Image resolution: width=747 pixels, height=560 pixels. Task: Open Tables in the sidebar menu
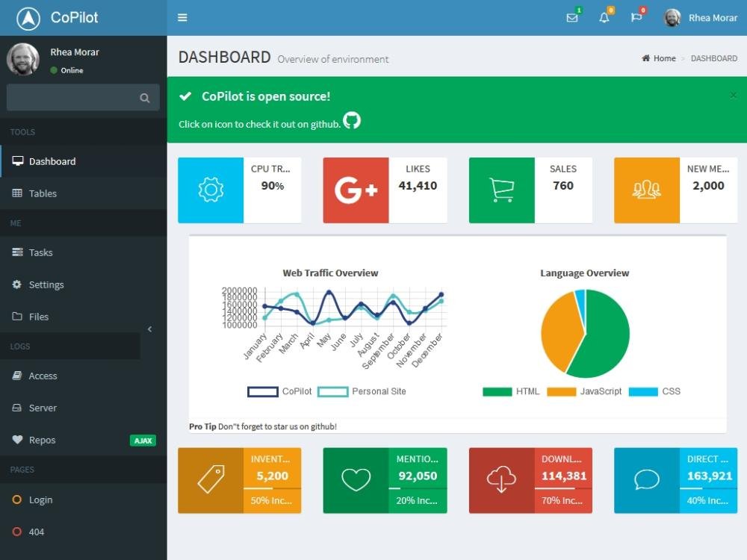(x=43, y=193)
